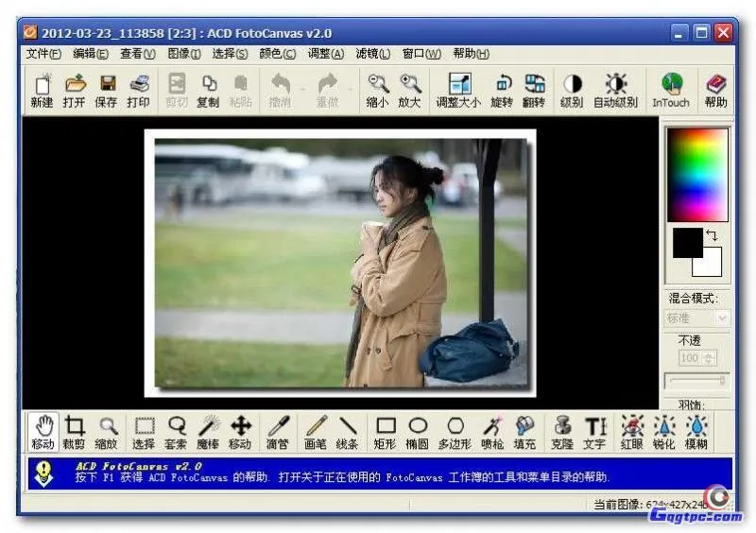The image size is (756, 533).
Task: Save the image using the 保存 icon
Action: (x=106, y=90)
